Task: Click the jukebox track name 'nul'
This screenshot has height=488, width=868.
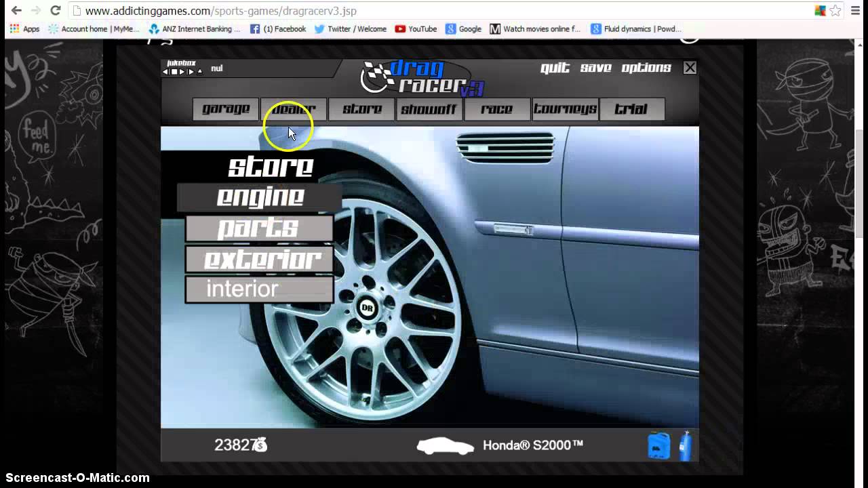Action: pos(217,68)
